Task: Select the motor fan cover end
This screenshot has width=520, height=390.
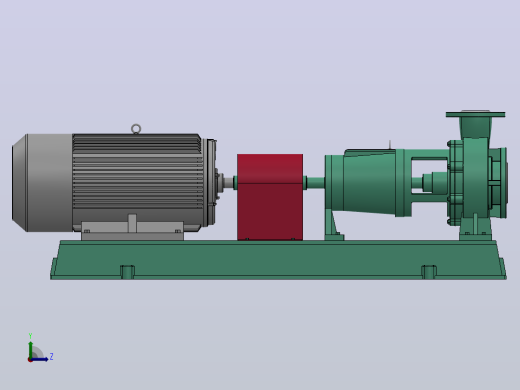Action: click(x=42, y=183)
